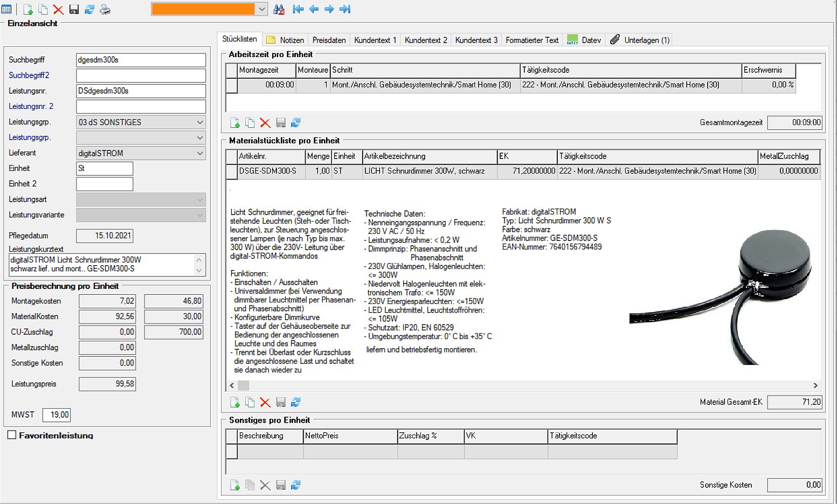
Task: Copy the row in the Arbeitszeit pro Einheit toolbar
Action: point(250,123)
